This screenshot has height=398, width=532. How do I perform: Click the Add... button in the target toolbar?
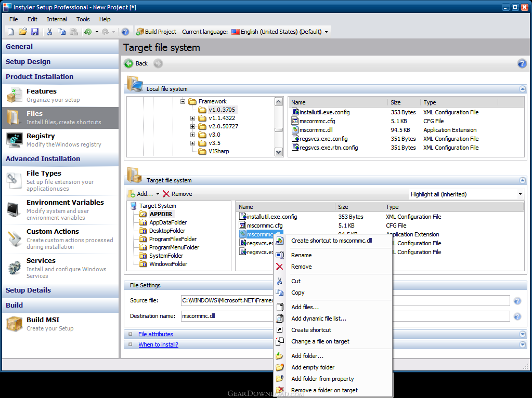[x=144, y=194]
